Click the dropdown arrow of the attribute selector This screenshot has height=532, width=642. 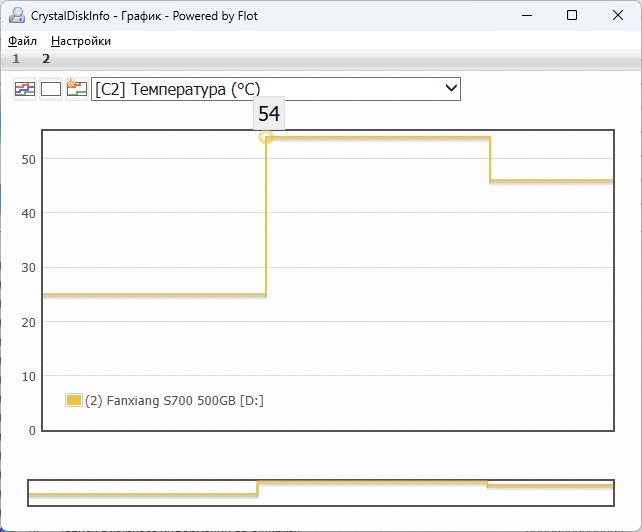(x=450, y=89)
